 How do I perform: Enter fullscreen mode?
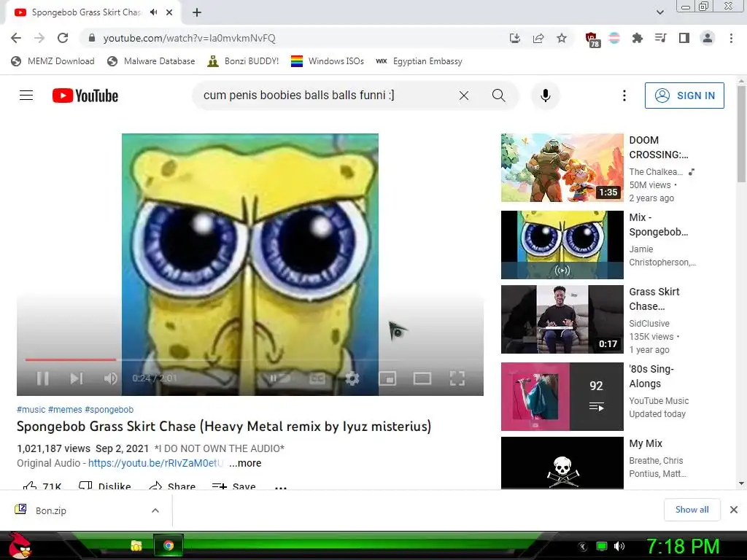[x=457, y=378]
